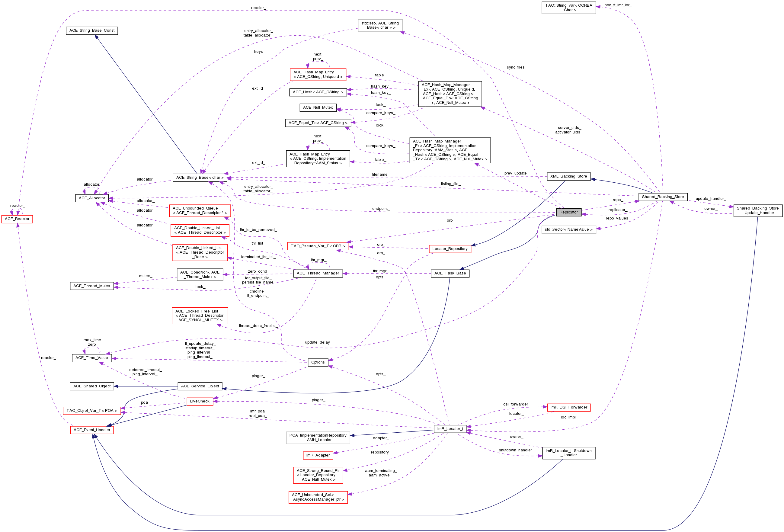Click the zero_cond_ edge label
The height and width of the screenshot is (532, 784).
pyautogui.click(x=258, y=271)
